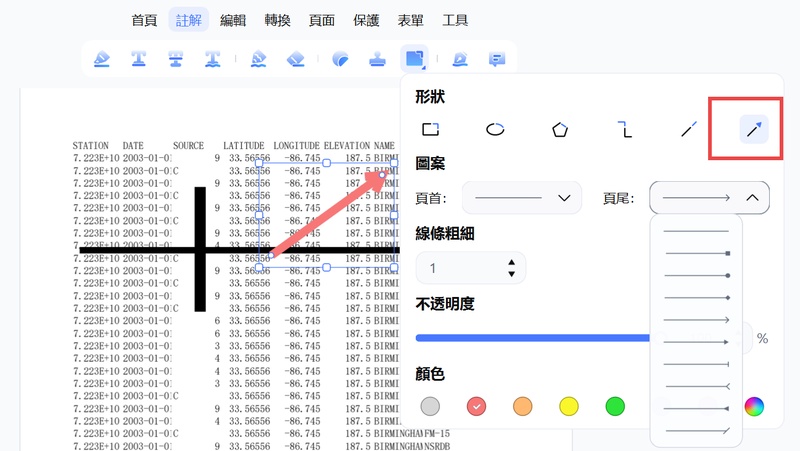
Task: Open the rainbow custom color picker
Action: click(x=754, y=407)
